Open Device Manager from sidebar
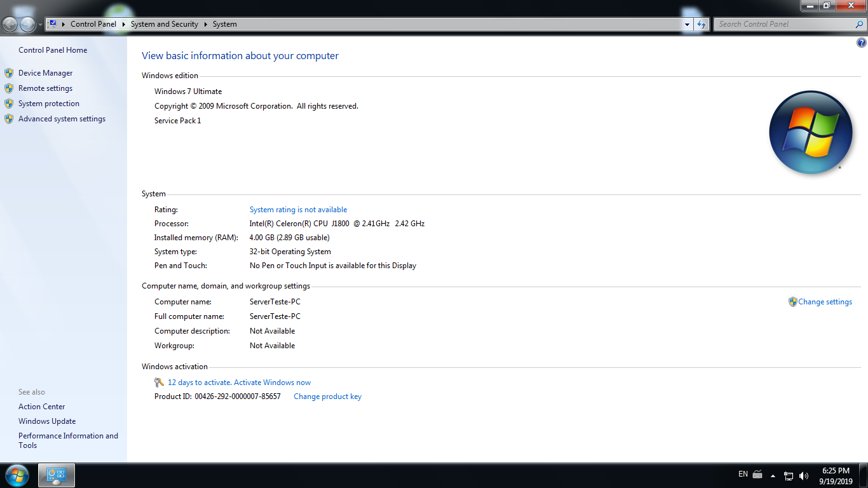868x488 pixels. click(x=45, y=73)
